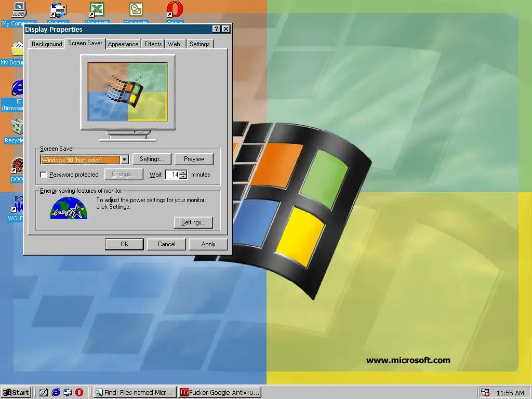Screen dimensions: 532x399
Task: Click the wait minutes input field
Action: 172,175
